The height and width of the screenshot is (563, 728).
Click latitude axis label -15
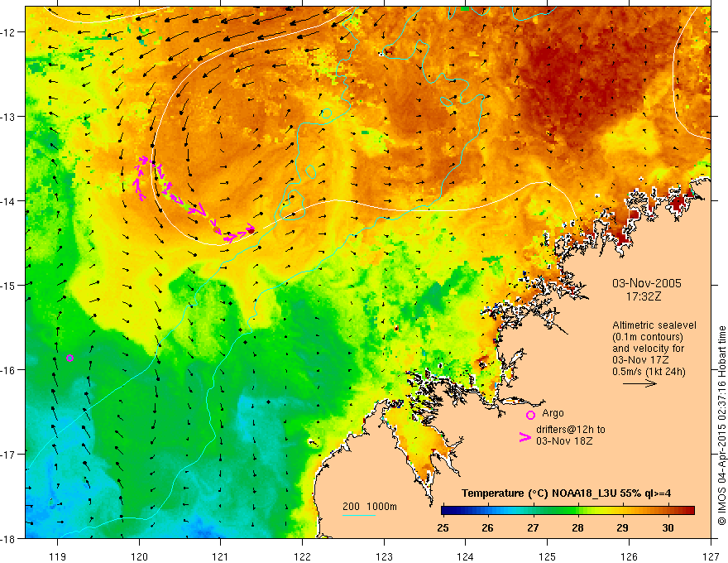8,285
